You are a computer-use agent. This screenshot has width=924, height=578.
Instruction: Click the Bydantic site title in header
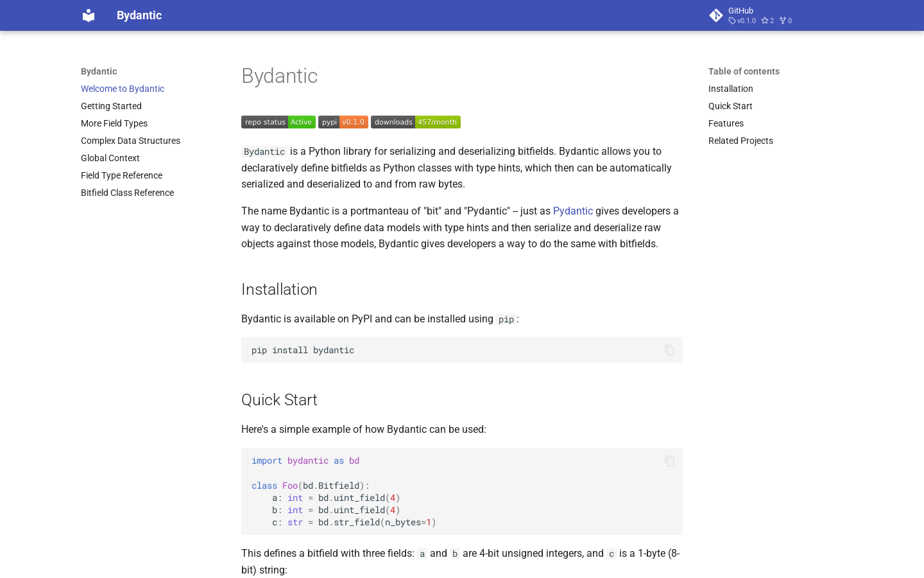(x=139, y=15)
